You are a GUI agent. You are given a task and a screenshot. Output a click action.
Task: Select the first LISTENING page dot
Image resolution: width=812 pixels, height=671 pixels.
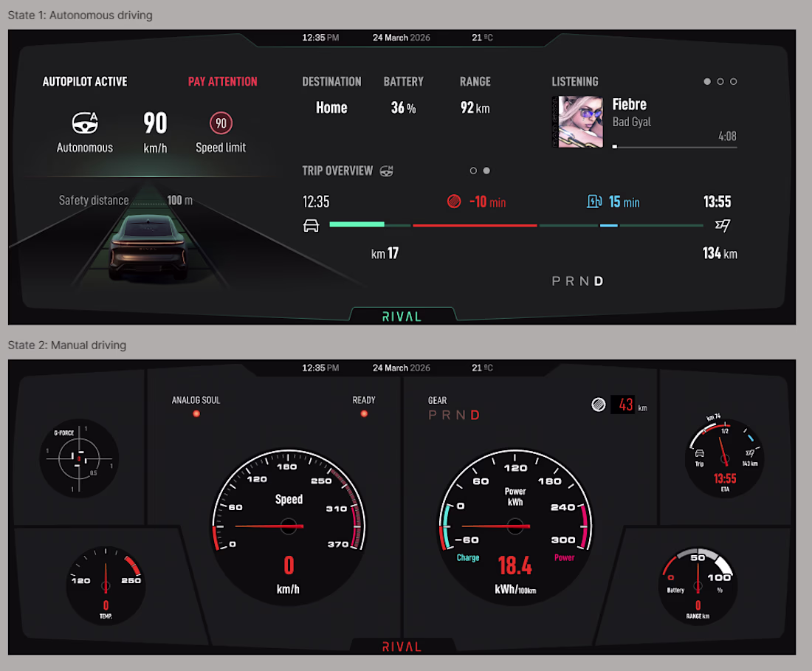(707, 81)
